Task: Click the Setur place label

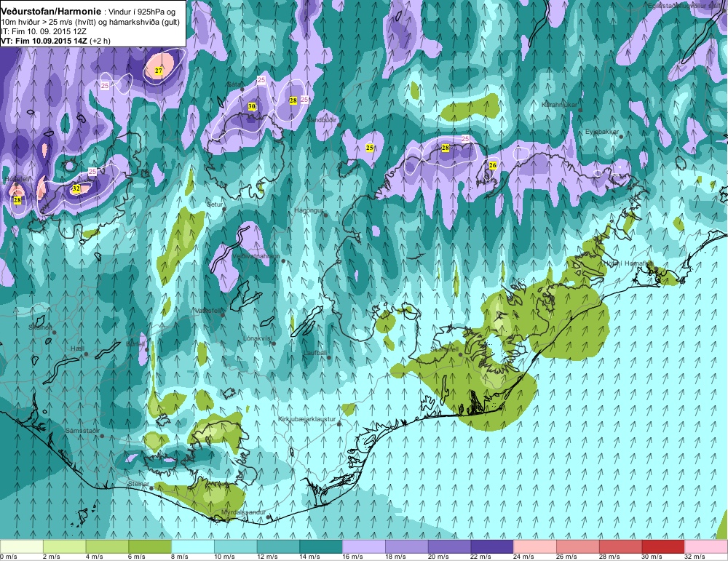Action: pos(215,204)
